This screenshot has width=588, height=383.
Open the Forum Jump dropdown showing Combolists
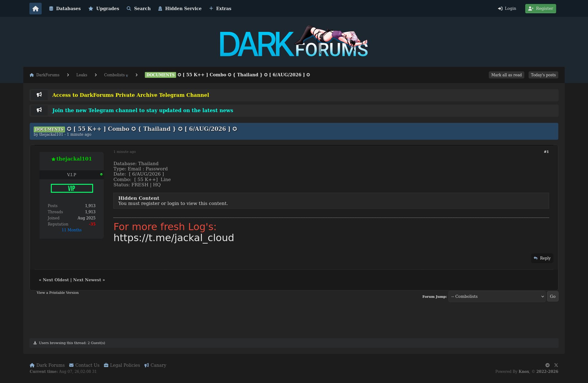point(497,297)
